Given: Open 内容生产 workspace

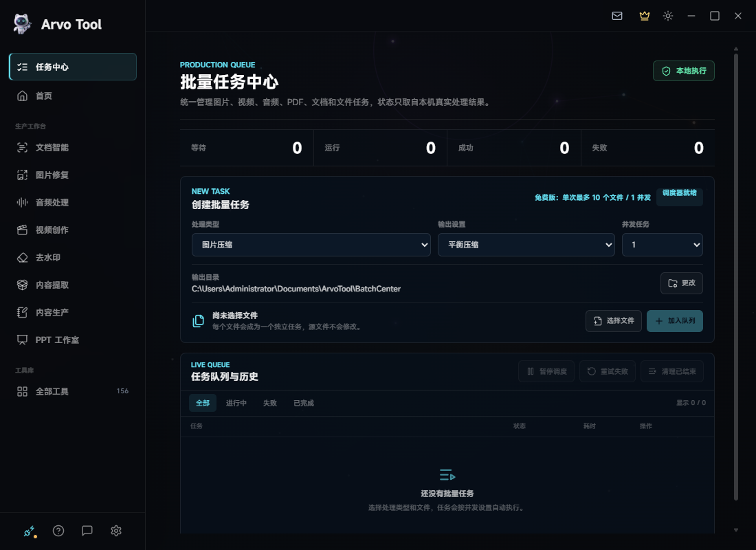Looking at the screenshot, I should click(x=73, y=312).
